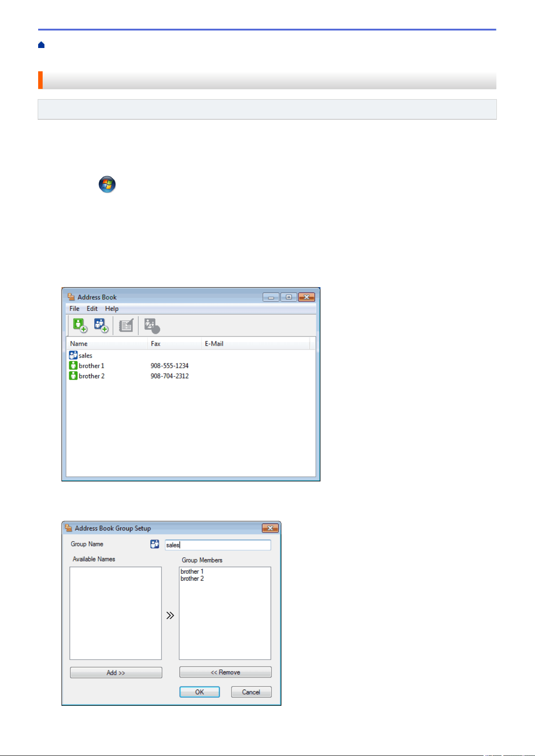The image size is (535, 756).
Task: Click the Group Setup title bar icon
Action: pyautogui.click(x=68, y=528)
